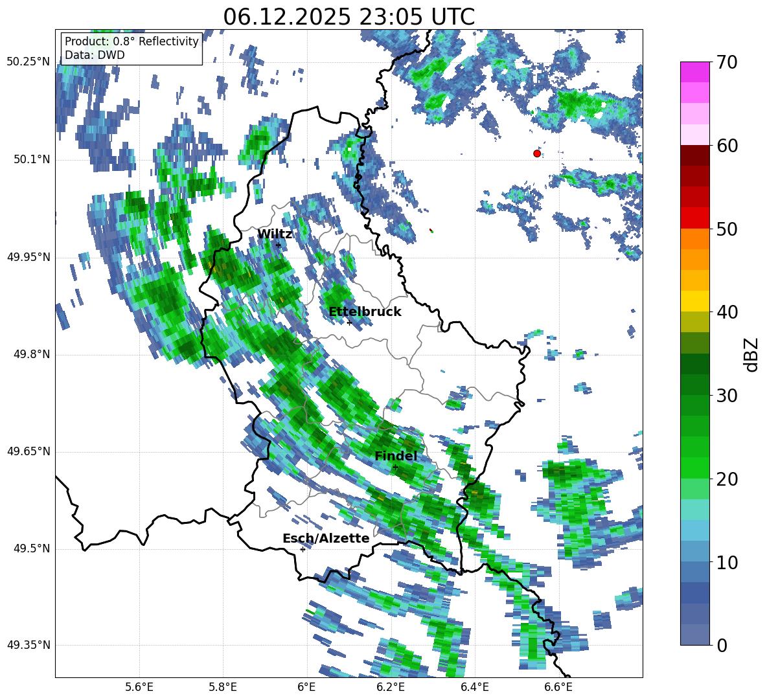Click the colorbar 60 tick label

click(x=727, y=146)
